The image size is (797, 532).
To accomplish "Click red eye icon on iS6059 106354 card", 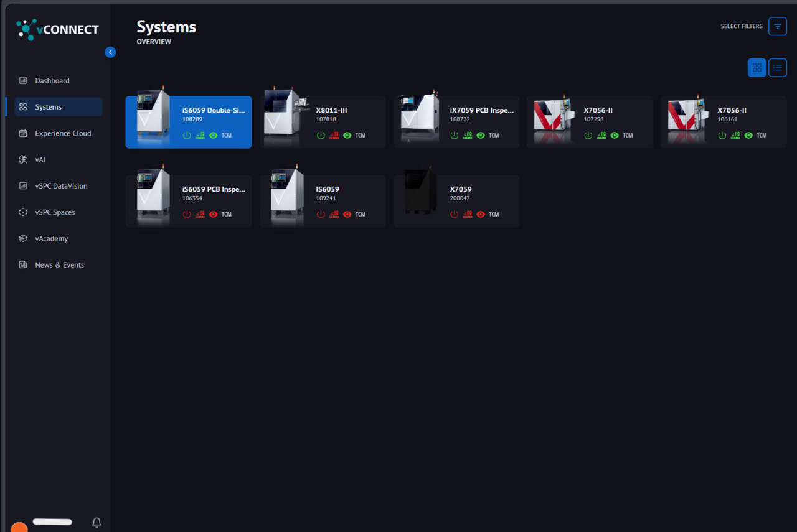I will click(214, 215).
